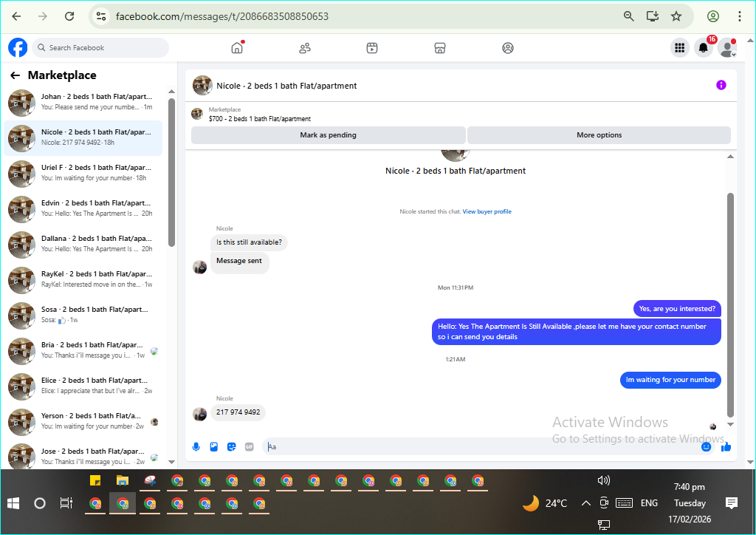Screen dimensions: 756x535
Task: Record a voice clip with microphone icon
Action: coord(196,447)
